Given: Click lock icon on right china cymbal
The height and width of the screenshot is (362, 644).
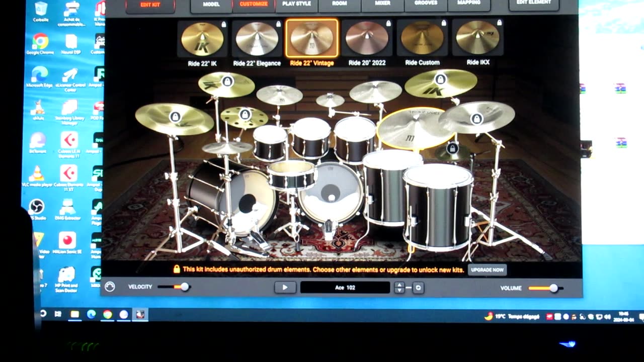Looking at the screenshot, I should coord(476,119).
